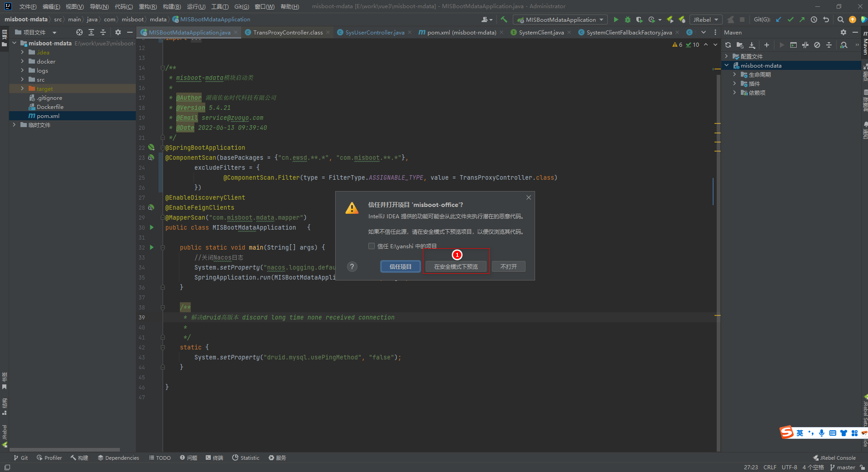Toggle Maven offline mode icon

click(x=805, y=45)
